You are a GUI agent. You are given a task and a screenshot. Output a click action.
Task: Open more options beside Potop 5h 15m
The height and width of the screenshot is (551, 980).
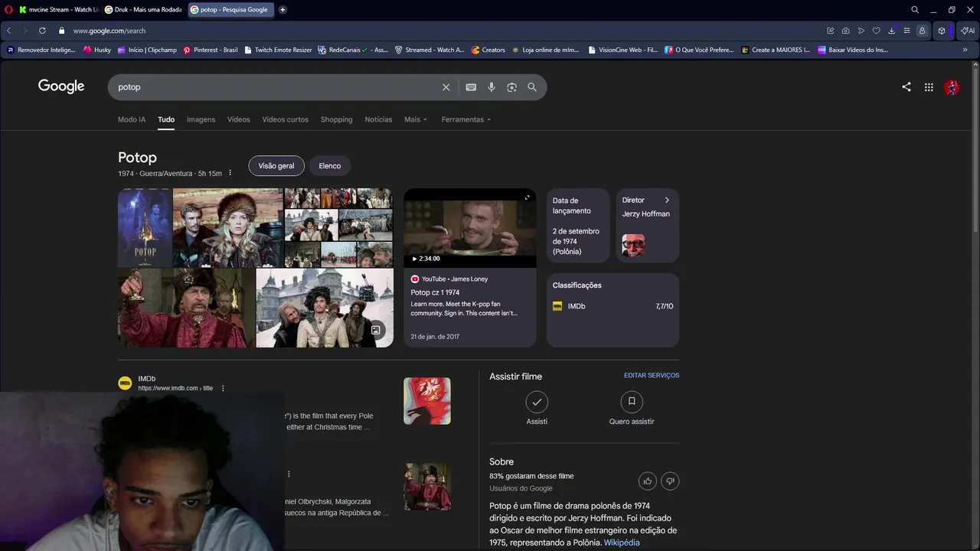[230, 173]
